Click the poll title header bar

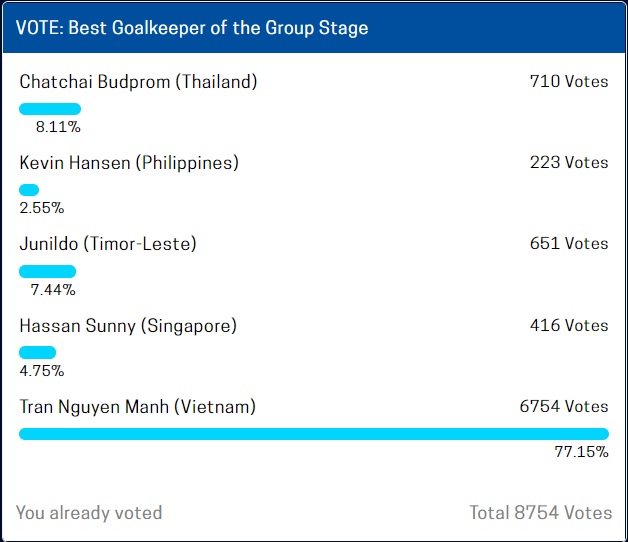(314, 27)
